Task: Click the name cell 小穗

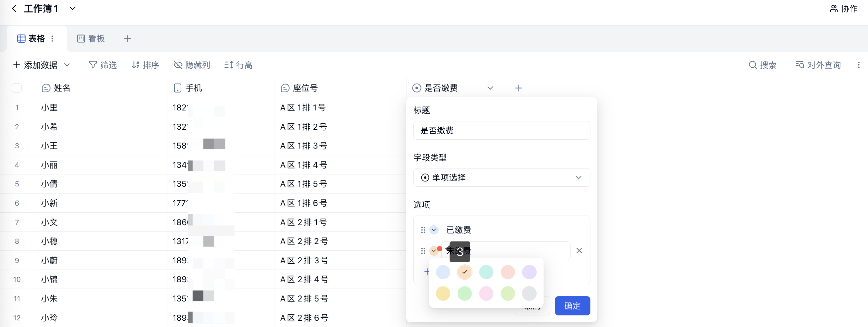Action: [100, 241]
